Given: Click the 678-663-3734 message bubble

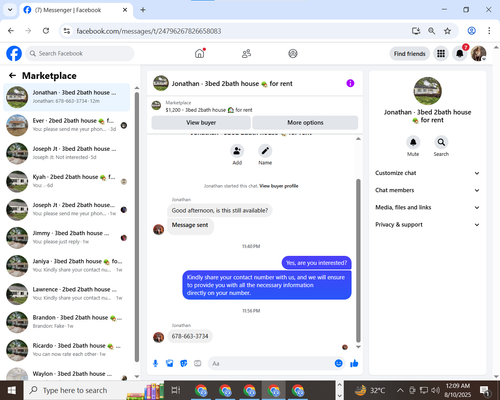Looking at the screenshot, I should (190, 336).
